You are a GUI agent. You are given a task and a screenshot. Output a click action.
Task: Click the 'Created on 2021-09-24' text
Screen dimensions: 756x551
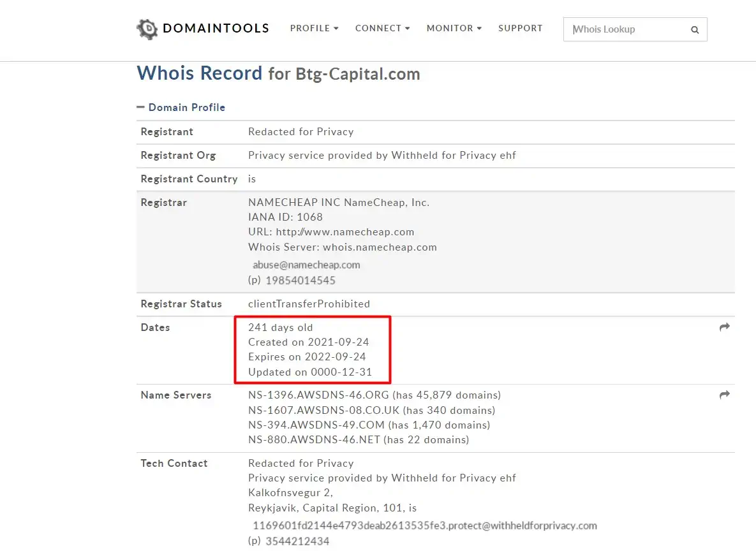309,342
